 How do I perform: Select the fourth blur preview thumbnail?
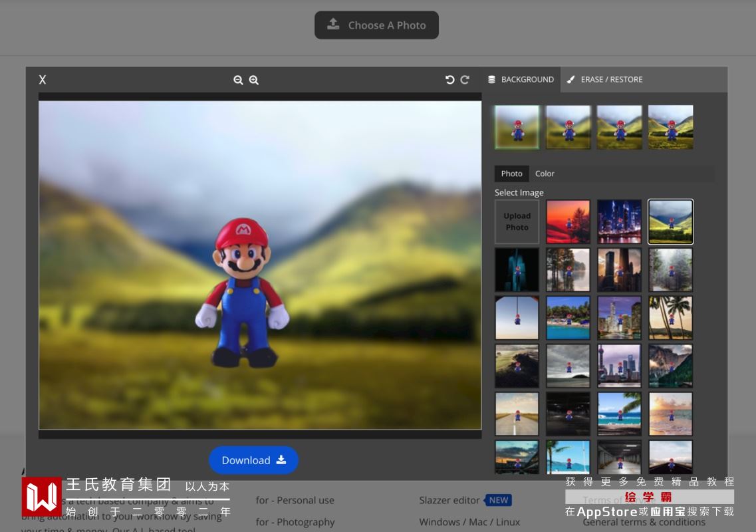coord(670,127)
